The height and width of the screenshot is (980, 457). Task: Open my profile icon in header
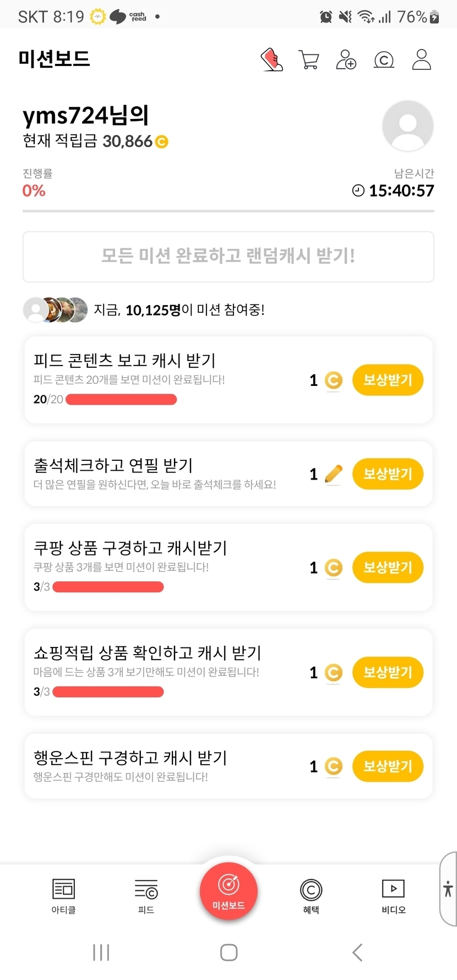click(x=421, y=59)
